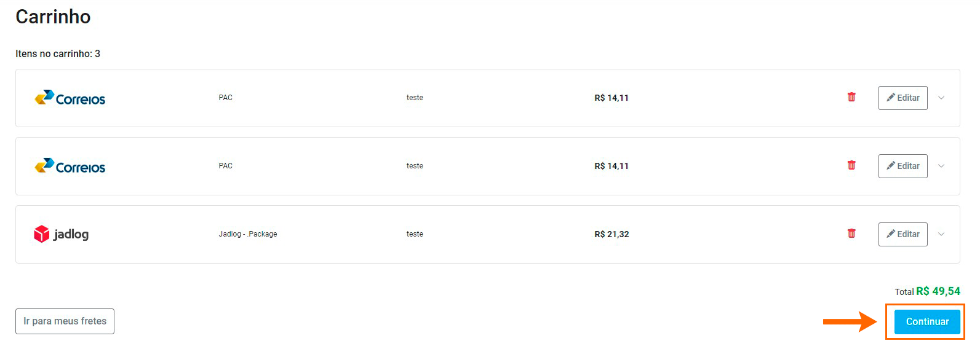
Task: Remove the Jadlog Package item via trash icon
Action: point(851,233)
